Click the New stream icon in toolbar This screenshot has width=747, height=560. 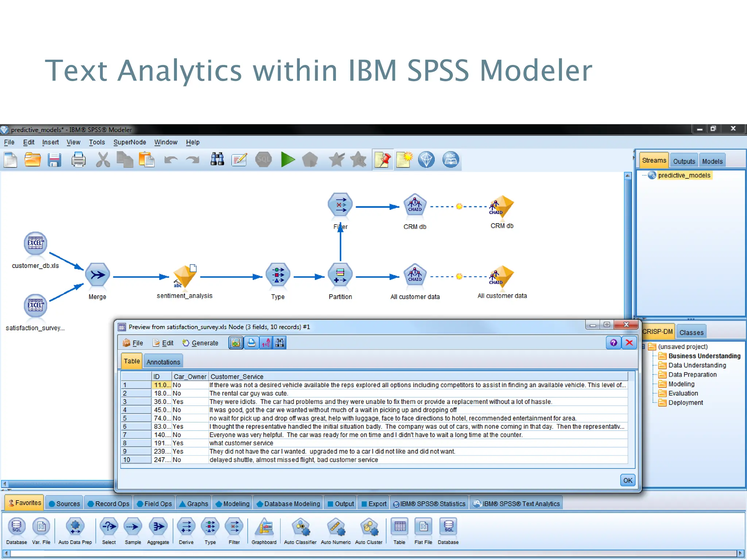point(11,160)
